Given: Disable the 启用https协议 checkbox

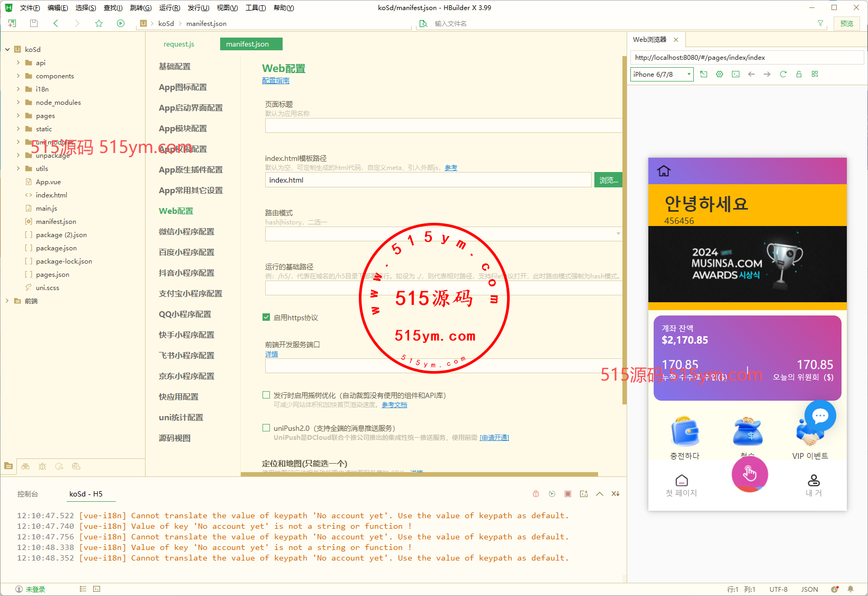Looking at the screenshot, I should coord(266,318).
